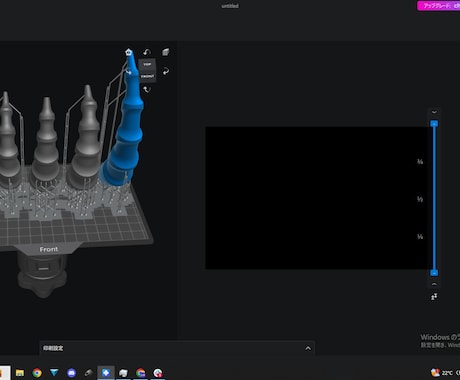The image size is (460, 380).
Task: Toggle perspective cube icon in the viewport corner
Action: click(x=166, y=52)
